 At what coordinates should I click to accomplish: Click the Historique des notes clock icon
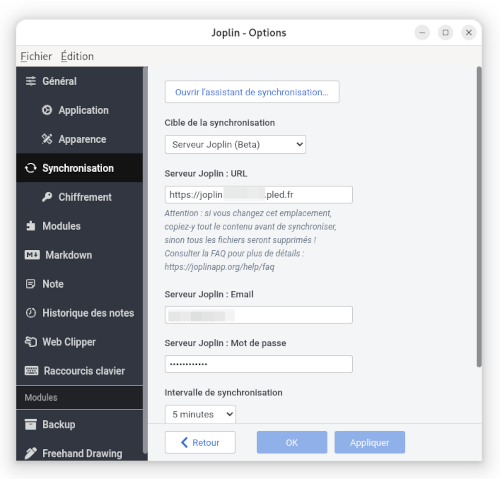pyautogui.click(x=31, y=313)
